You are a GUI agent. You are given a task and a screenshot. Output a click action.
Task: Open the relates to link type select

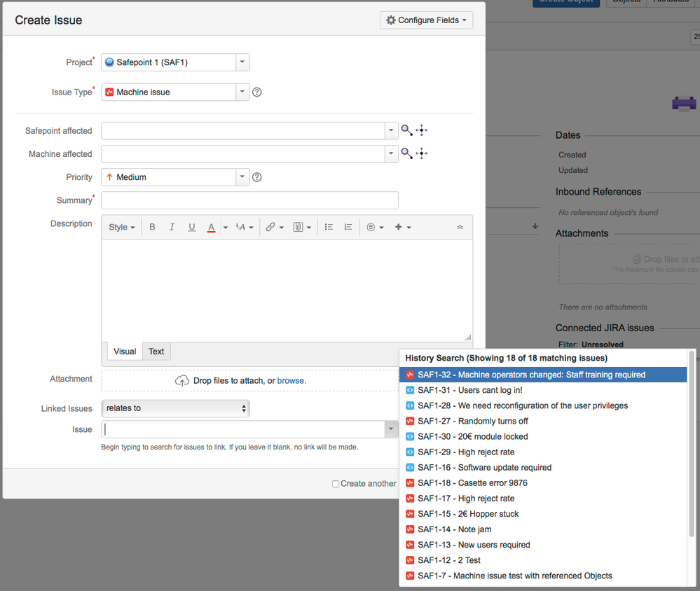[x=175, y=408]
